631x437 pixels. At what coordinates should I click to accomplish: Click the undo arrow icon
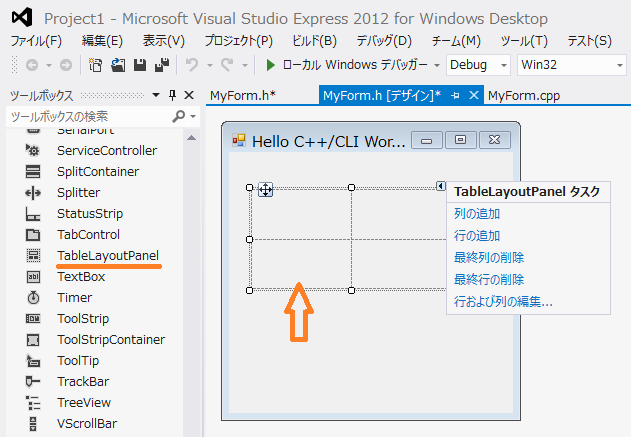click(192, 65)
